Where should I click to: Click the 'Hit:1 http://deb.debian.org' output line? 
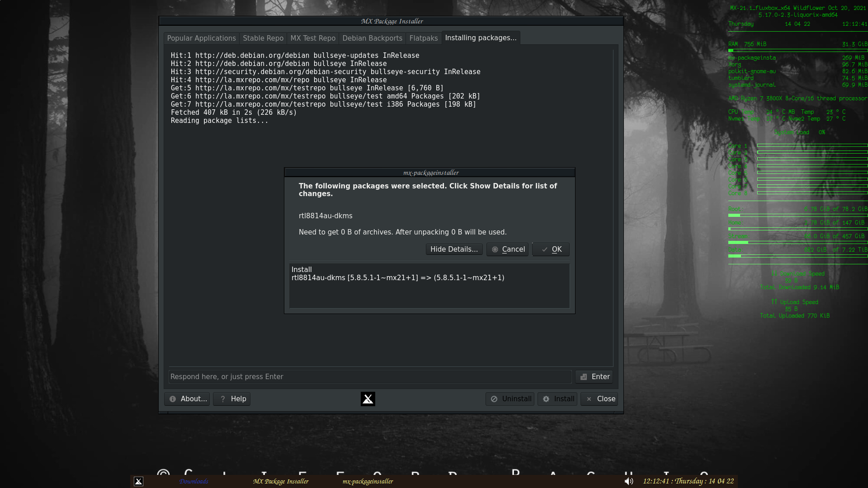tap(295, 56)
